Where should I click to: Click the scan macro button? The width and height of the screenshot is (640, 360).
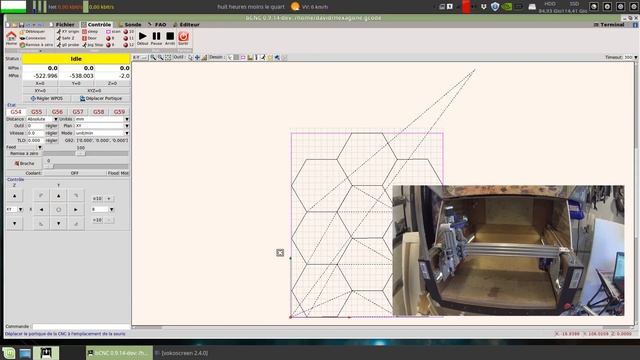coord(113,31)
